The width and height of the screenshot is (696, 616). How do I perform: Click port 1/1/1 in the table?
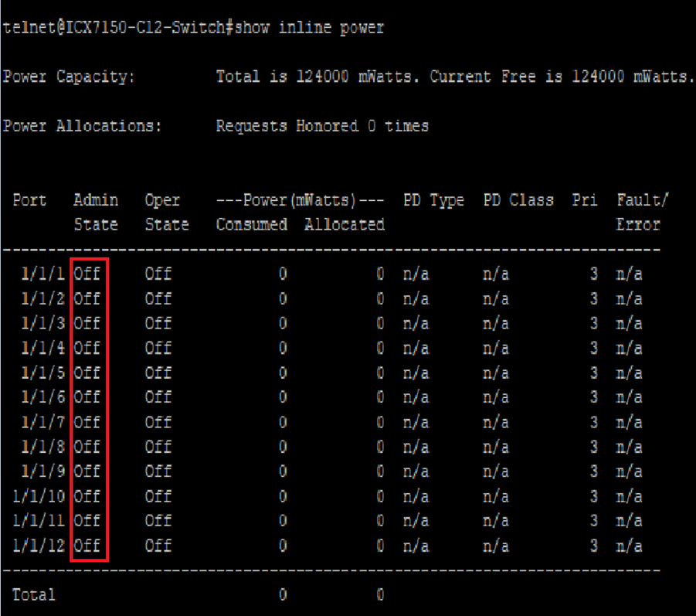tap(42, 274)
